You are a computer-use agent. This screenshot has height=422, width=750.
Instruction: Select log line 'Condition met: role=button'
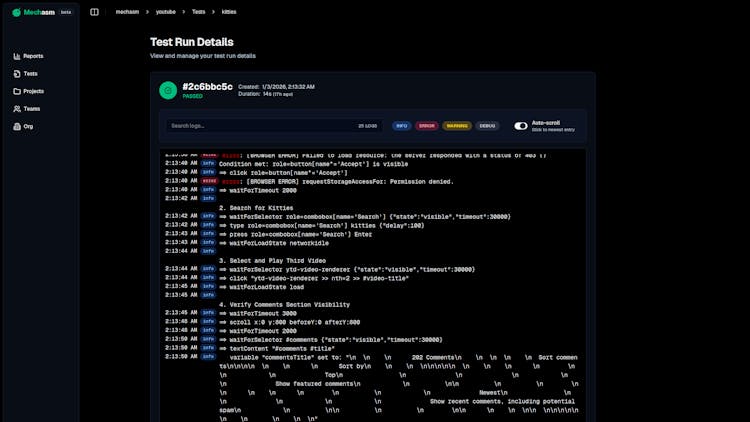[x=313, y=164]
